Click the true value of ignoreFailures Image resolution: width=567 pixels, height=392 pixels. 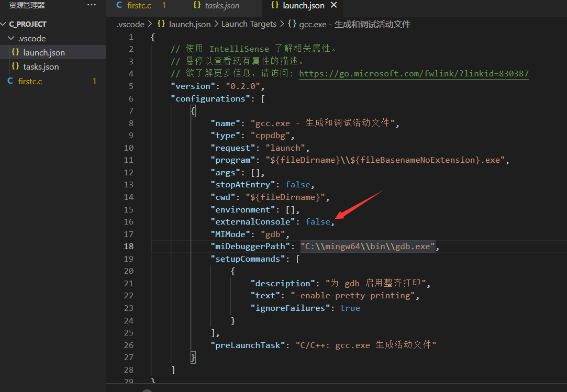350,308
